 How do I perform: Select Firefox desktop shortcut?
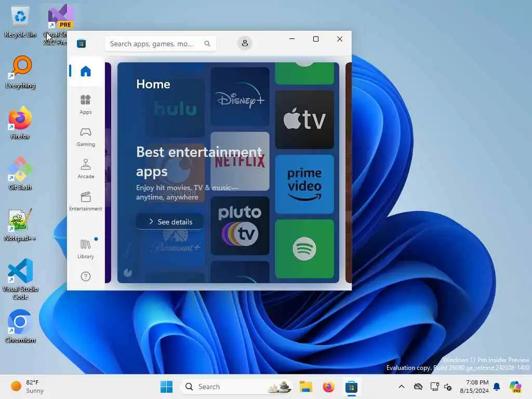pyautogui.click(x=20, y=123)
